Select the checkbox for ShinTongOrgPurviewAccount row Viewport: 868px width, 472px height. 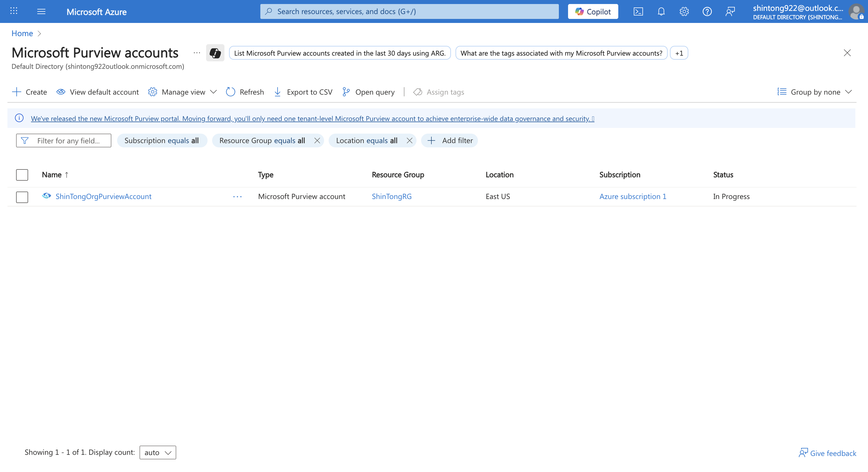pyautogui.click(x=22, y=197)
